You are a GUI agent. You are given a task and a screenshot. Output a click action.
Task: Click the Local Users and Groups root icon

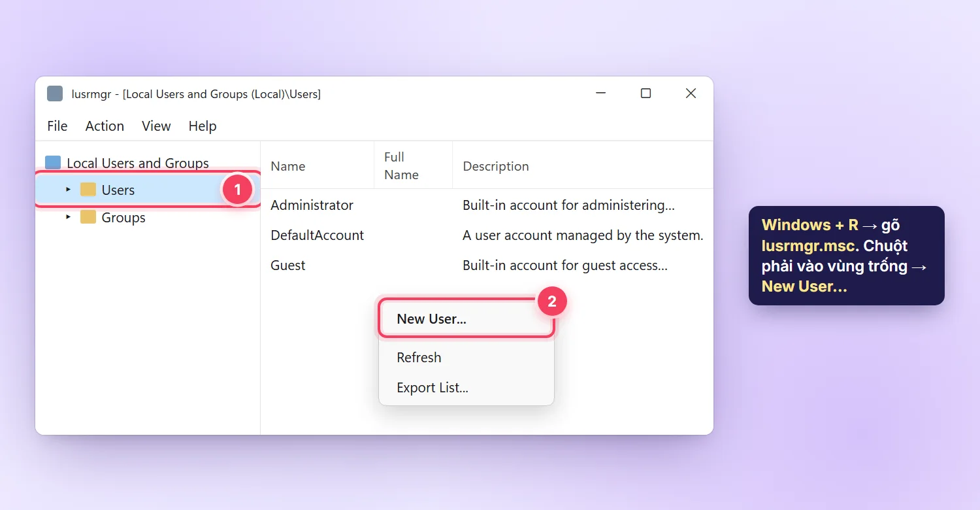click(x=53, y=163)
